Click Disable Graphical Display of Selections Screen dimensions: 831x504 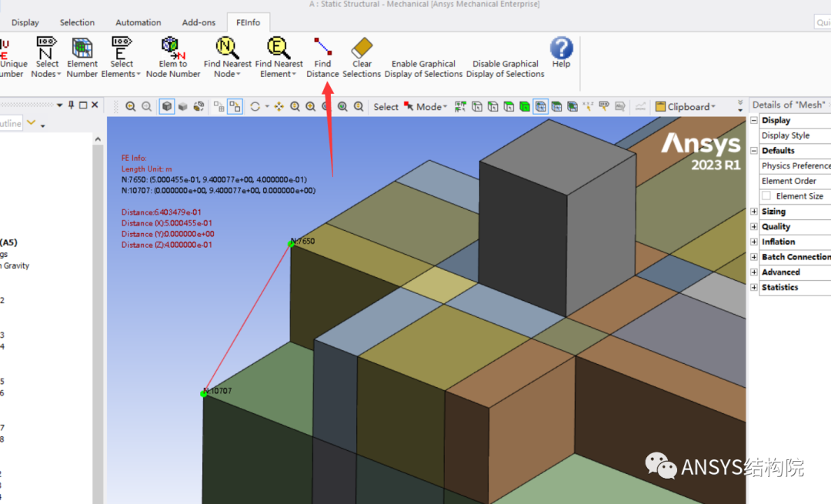click(x=505, y=68)
